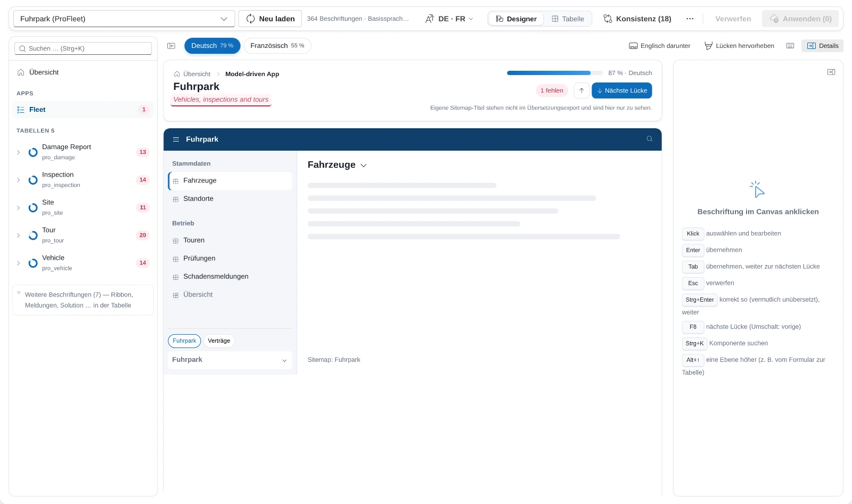Screen dimensions: 852x504
Task: Select the Site table pro_site
Action: point(83,208)
